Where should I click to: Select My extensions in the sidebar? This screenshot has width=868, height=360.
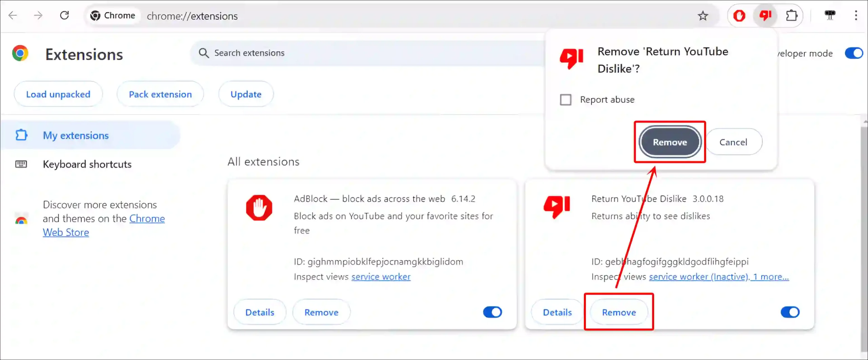(90, 135)
